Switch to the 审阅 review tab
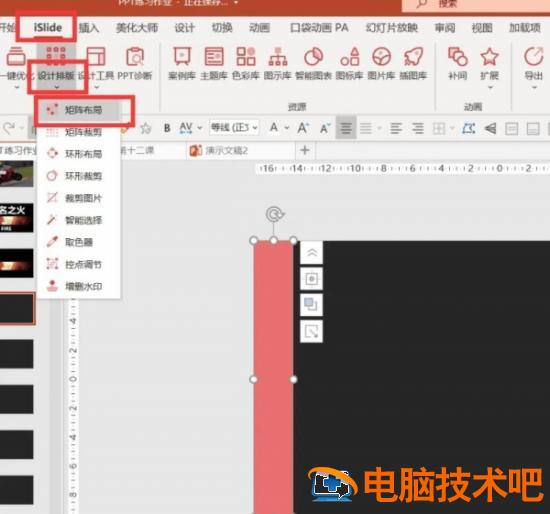This screenshot has height=514, width=550. pyautogui.click(x=445, y=28)
